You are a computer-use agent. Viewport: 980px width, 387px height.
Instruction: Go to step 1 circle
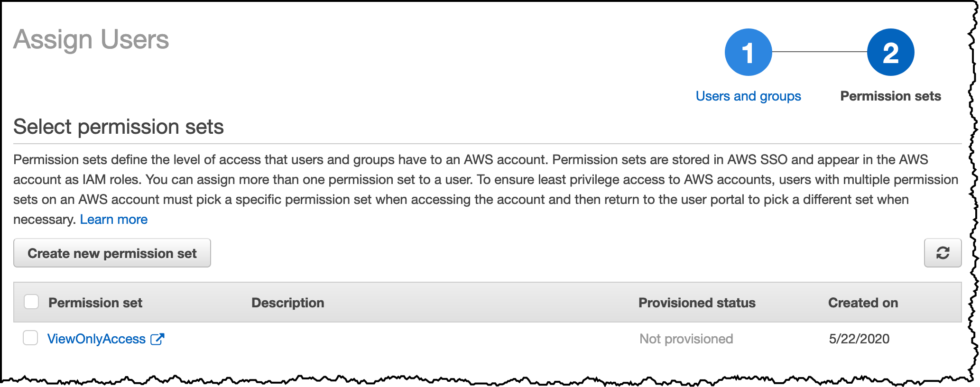(x=748, y=52)
